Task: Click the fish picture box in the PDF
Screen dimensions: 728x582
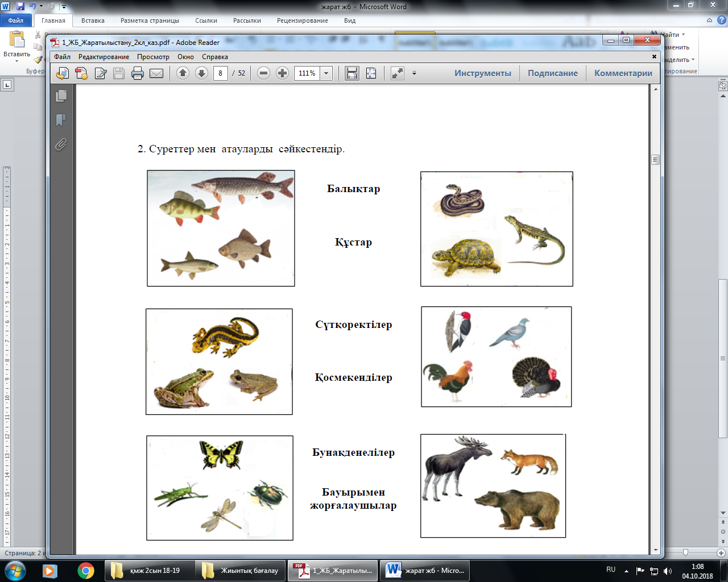Action: coord(221,228)
